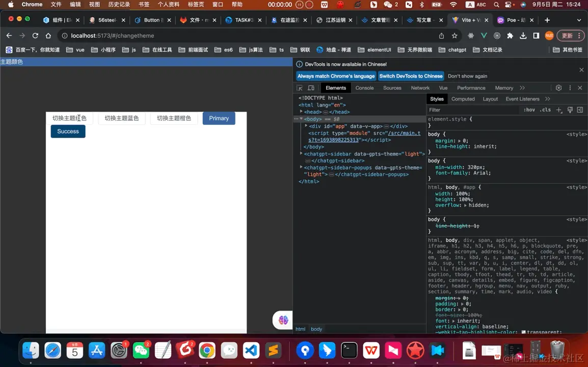Click Always match Chrome's language
The width and height of the screenshot is (588, 367).
[336, 76]
